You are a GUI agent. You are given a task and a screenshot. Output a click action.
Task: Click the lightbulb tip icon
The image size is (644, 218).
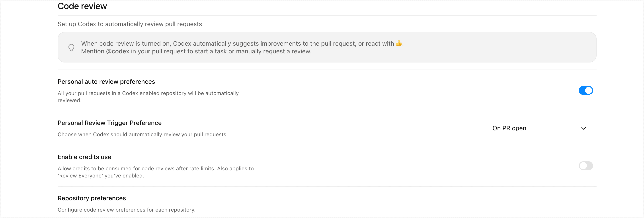click(x=71, y=47)
